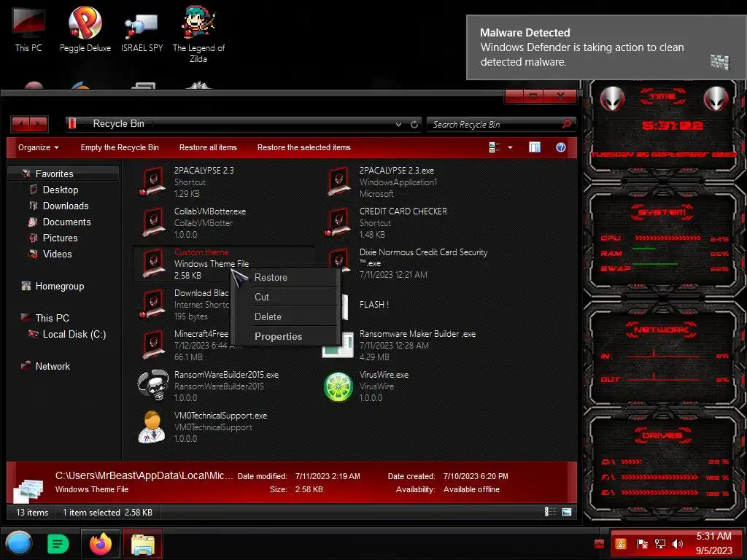Choose Restore from context menu
This screenshot has width=747, height=560.
[271, 277]
